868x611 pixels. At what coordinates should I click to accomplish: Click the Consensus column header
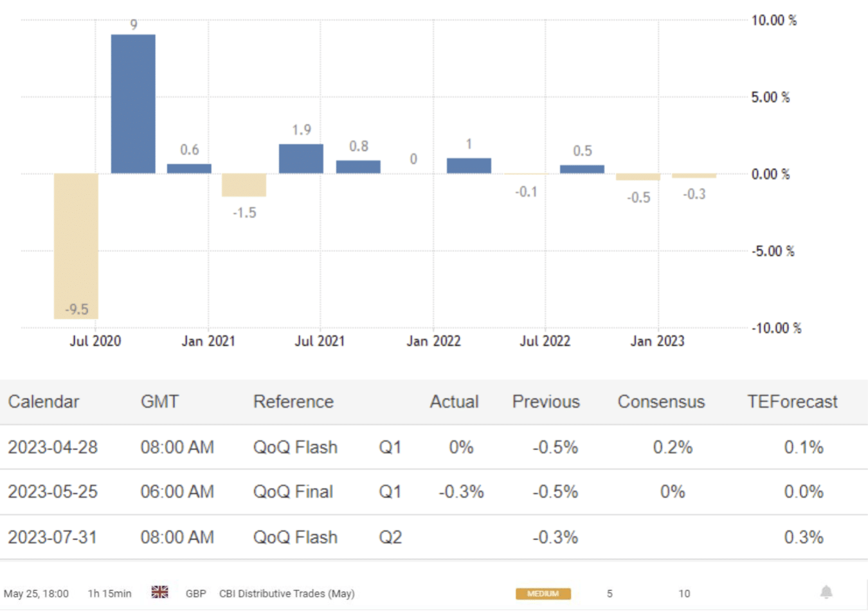661,402
